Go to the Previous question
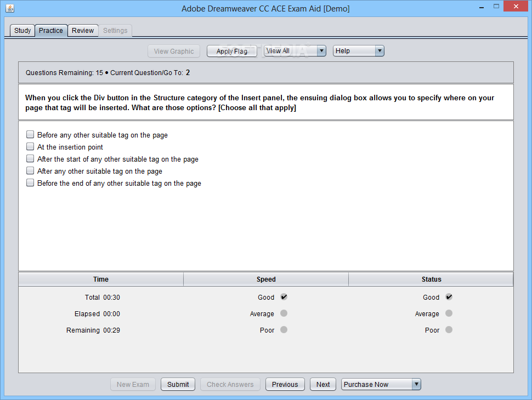532x400 pixels. point(285,385)
